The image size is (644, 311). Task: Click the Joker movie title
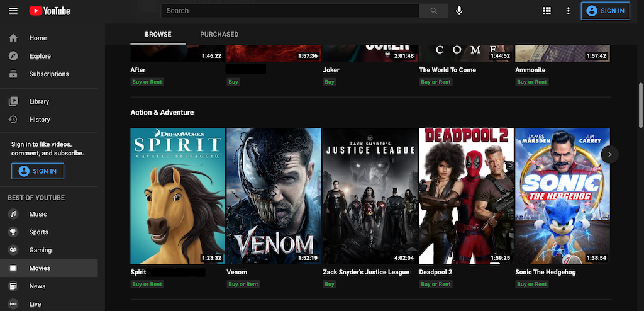click(331, 70)
